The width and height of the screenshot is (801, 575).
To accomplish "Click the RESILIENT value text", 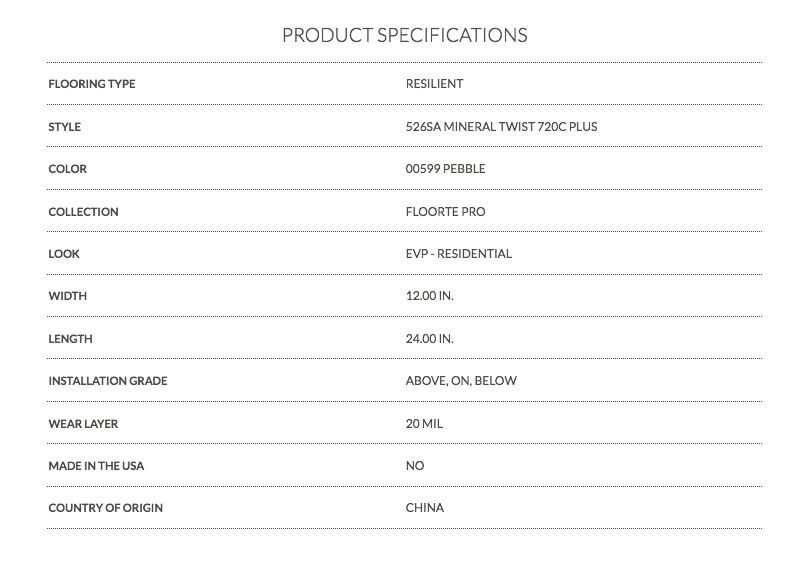I will click(x=434, y=84).
